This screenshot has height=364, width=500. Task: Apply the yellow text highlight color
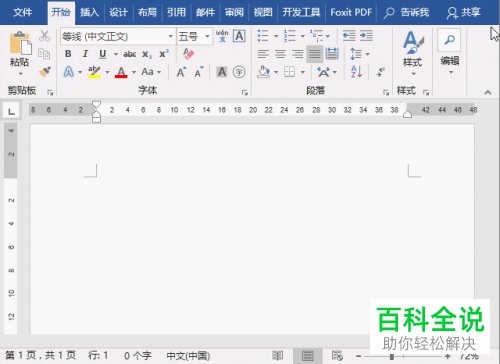pos(94,72)
